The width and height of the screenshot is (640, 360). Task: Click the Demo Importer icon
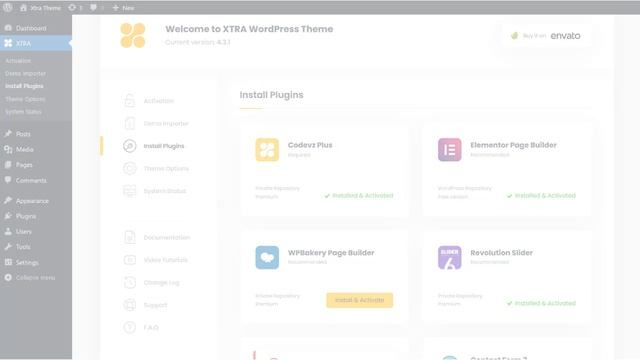[129, 123]
